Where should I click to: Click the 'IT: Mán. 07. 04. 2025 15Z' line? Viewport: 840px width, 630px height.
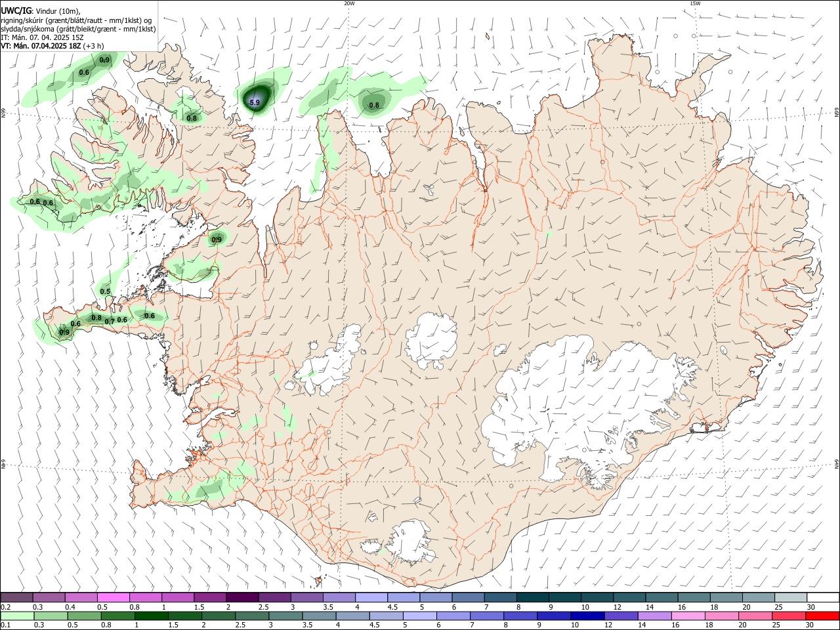click(42, 37)
